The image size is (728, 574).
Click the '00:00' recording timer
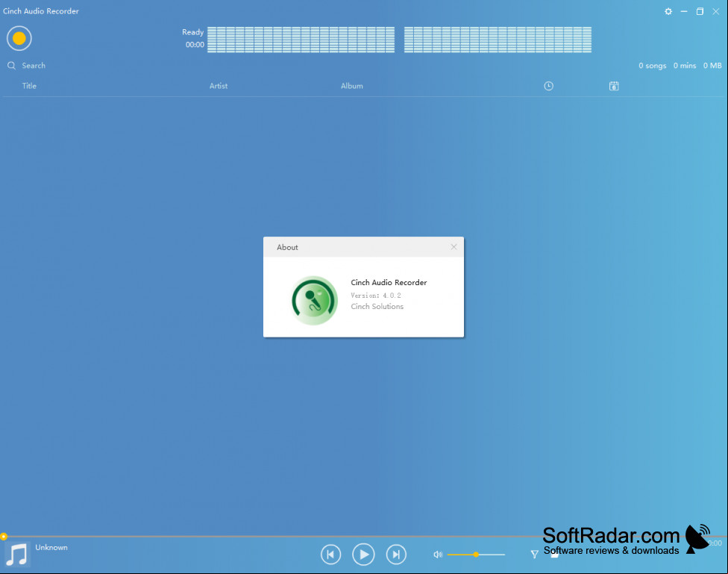(195, 45)
